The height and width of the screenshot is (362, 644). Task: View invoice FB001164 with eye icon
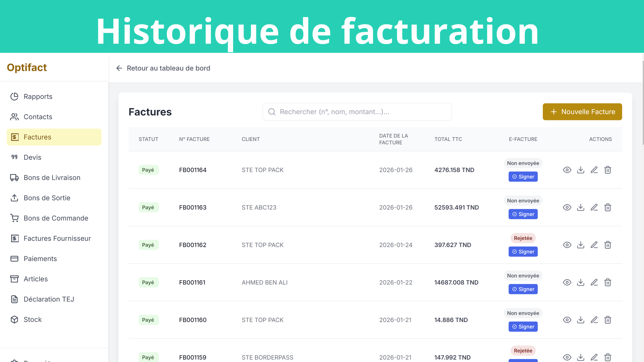click(567, 170)
